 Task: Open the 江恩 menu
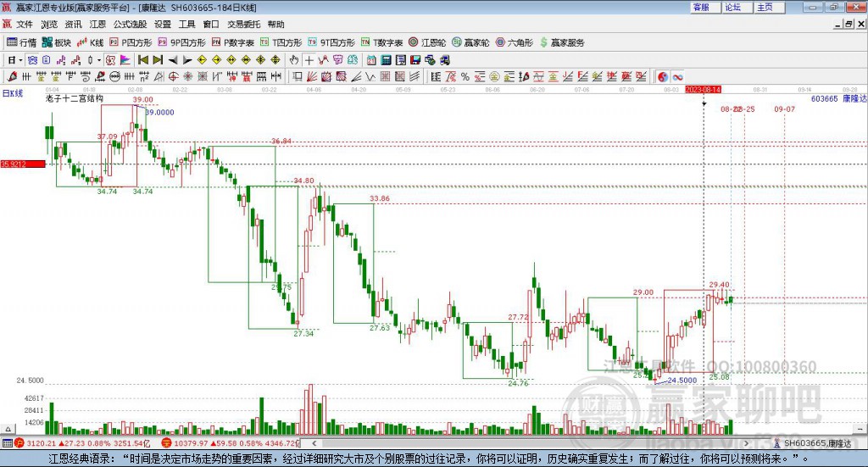pos(97,25)
